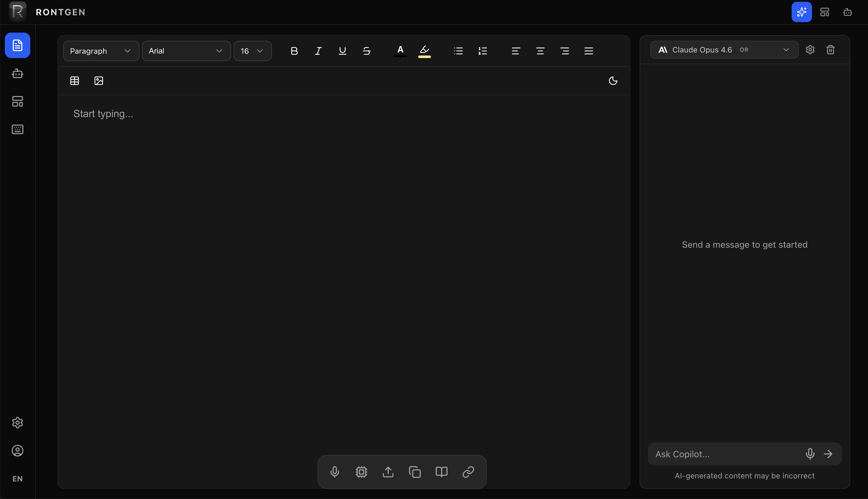Expand the Claude Opus 4.6 model selector

point(786,50)
